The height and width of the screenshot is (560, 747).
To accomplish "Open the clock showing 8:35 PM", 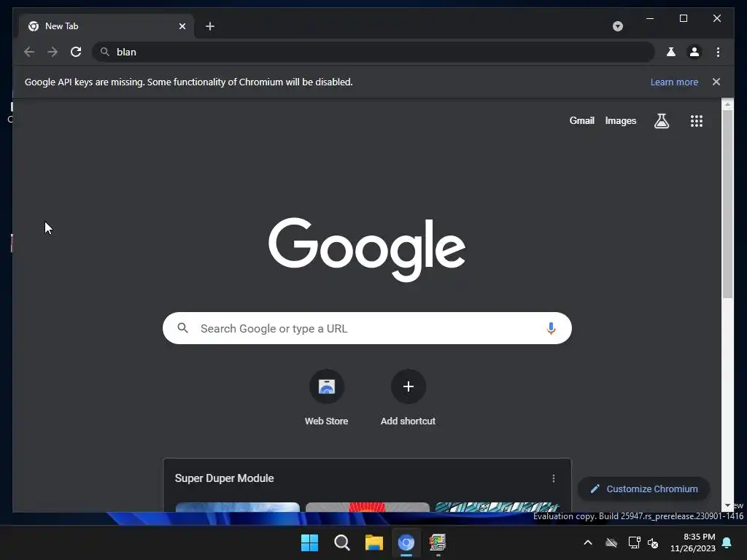I will pyautogui.click(x=693, y=542).
